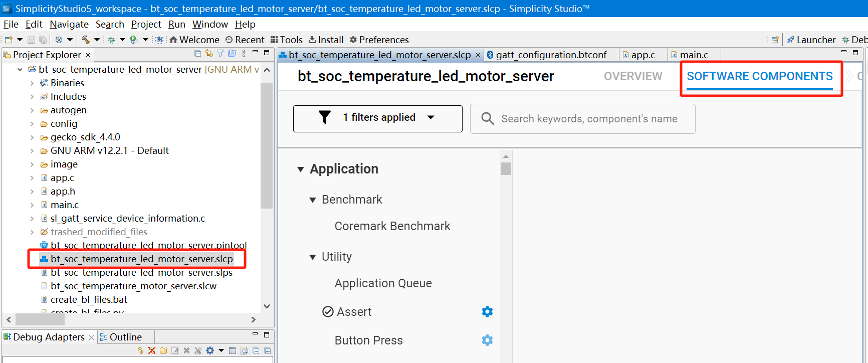The height and width of the screenshot is (363, 868).
Task: Close the Project Explorer view tab
Action: pyautogui.click(x=88, y=55)
